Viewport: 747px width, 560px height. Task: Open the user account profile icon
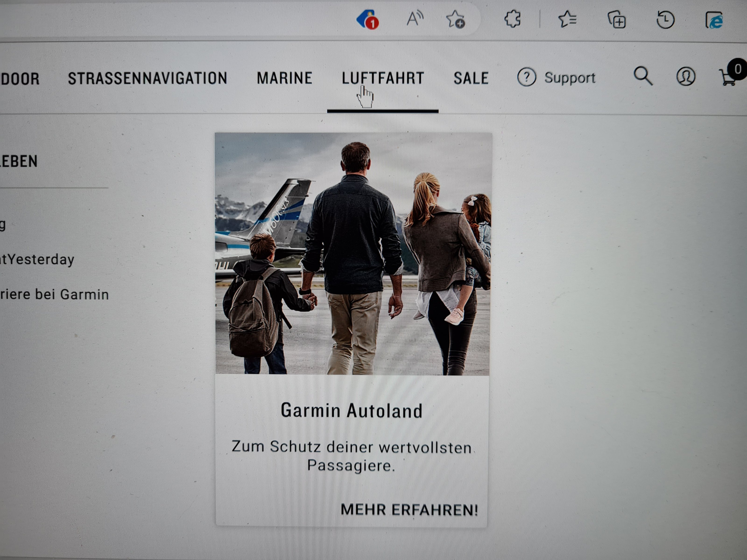point(686,77)
